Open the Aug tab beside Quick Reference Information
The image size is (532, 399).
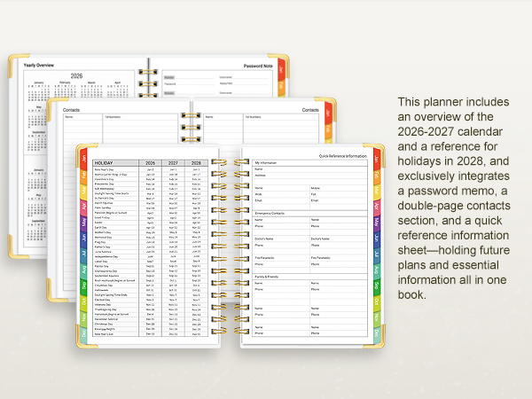point(376,270)
